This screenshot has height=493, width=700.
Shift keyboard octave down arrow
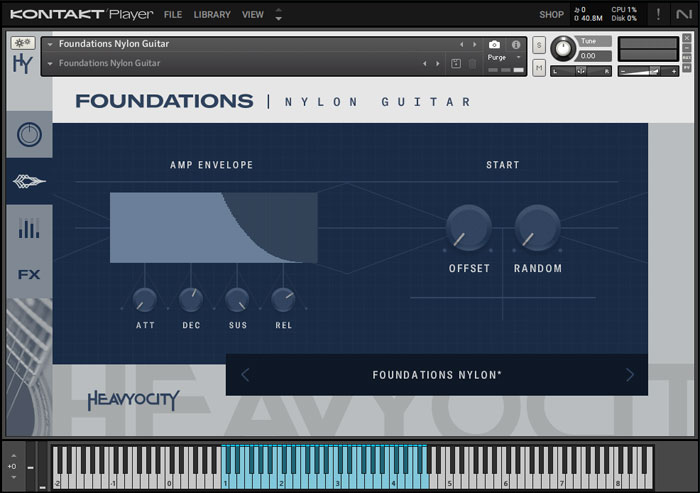13,477
